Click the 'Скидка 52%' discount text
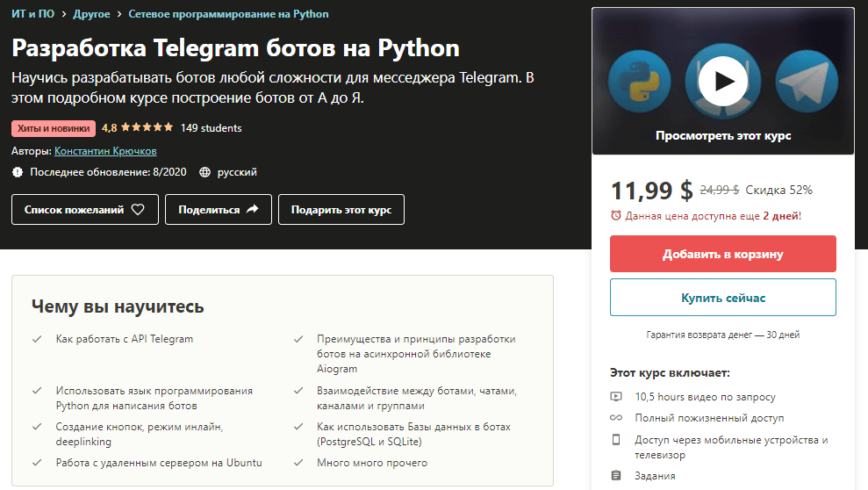Screen dimensions: 868x490 click(778, 190)
